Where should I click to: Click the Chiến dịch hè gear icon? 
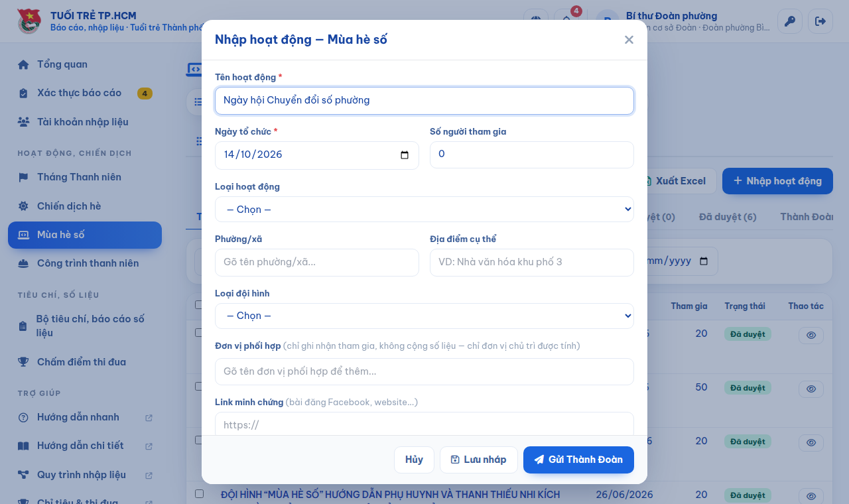click(23, 206)
